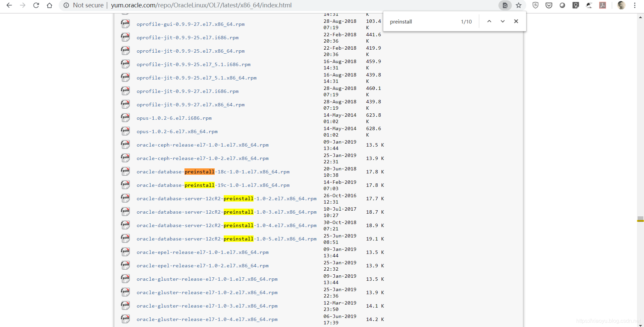
Task: Select the size value 19.1 K
Action: pyautogui.click(x=375, y=239)
